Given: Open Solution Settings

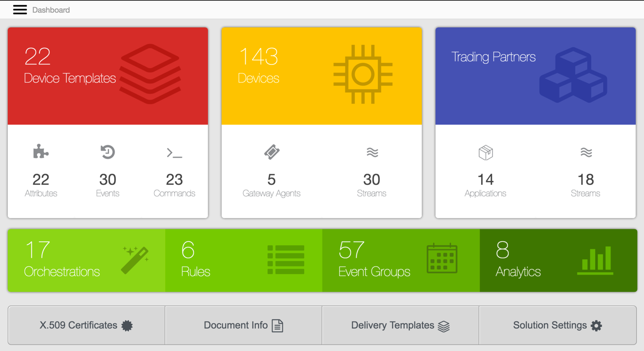Looking at the screenshot, I should 557,325.
